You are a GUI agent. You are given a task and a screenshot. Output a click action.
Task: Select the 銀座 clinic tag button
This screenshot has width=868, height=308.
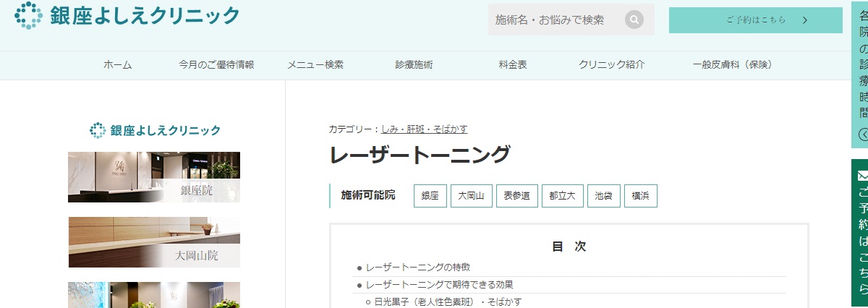click(x=430, y=196)
